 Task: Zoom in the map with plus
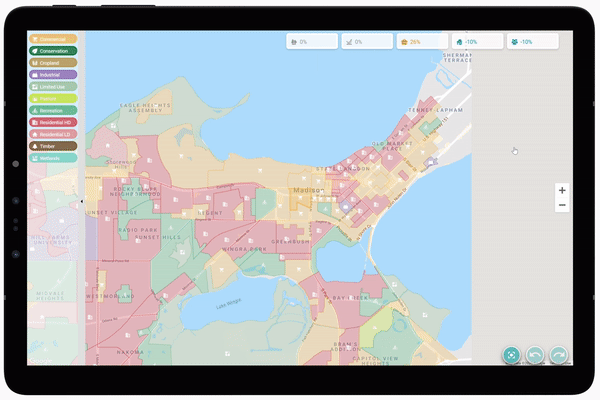point(562,190)
